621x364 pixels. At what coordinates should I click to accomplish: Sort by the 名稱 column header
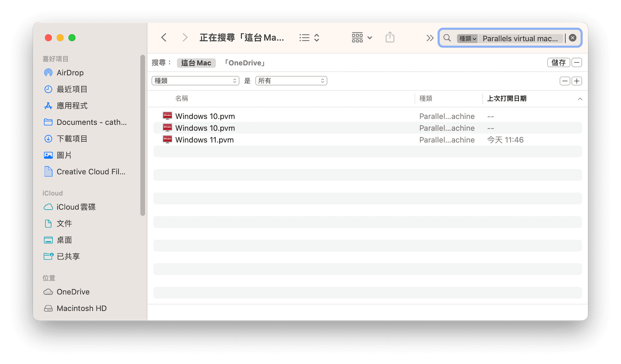point(182,98)
